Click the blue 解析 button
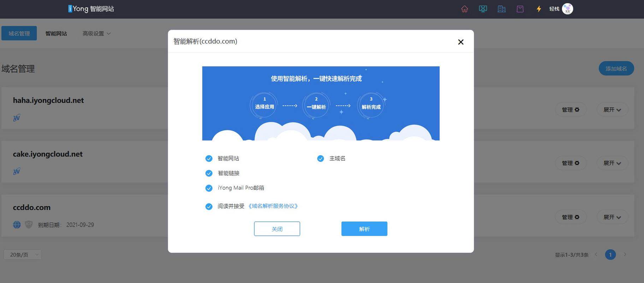 click(x=364, y=229)
